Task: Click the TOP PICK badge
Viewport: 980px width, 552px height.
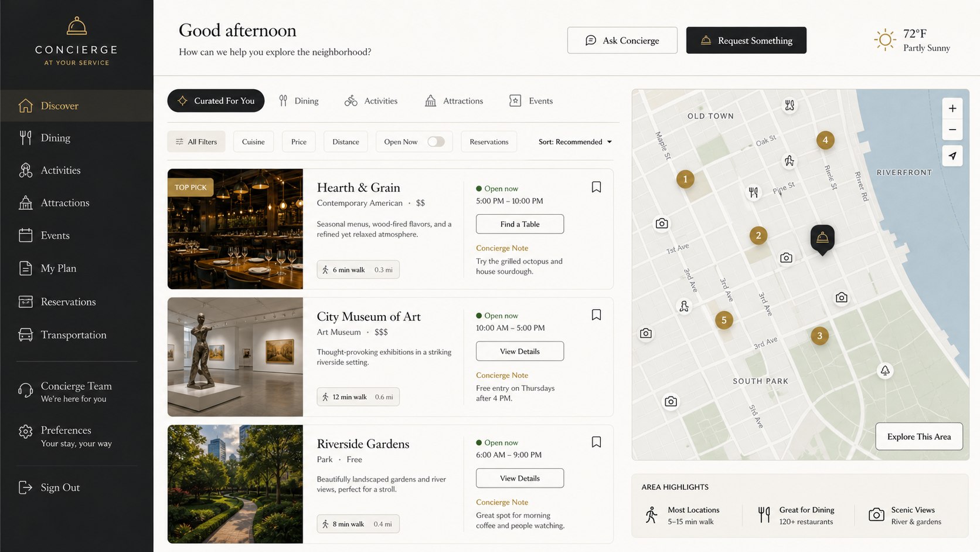Action: coord(190,188)
